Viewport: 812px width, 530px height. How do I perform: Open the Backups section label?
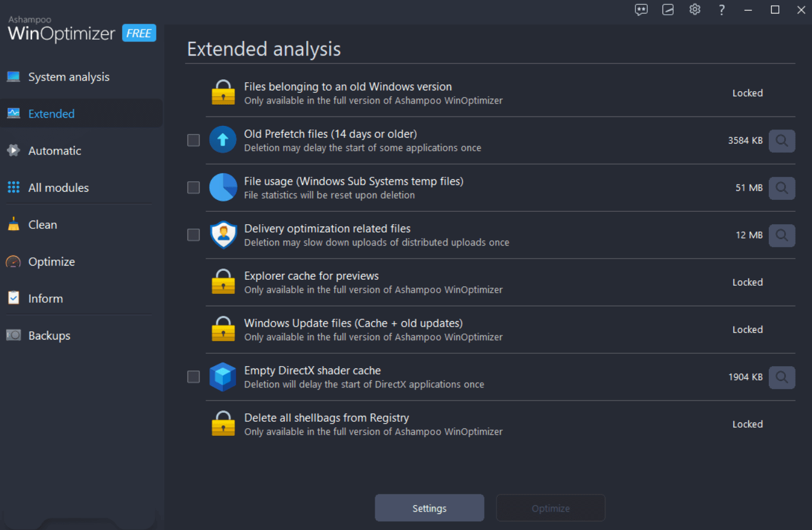click(49, 335)
